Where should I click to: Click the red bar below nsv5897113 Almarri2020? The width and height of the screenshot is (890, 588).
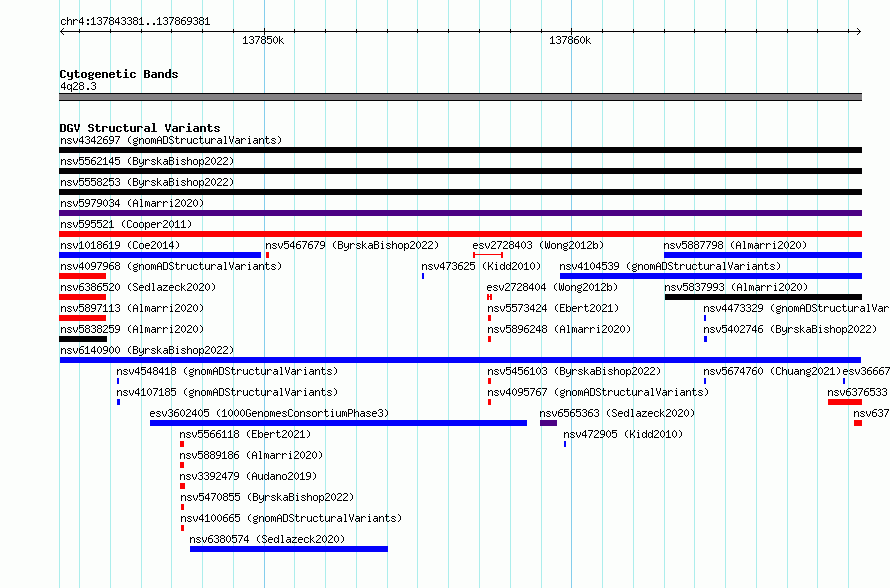coord(82,318)
